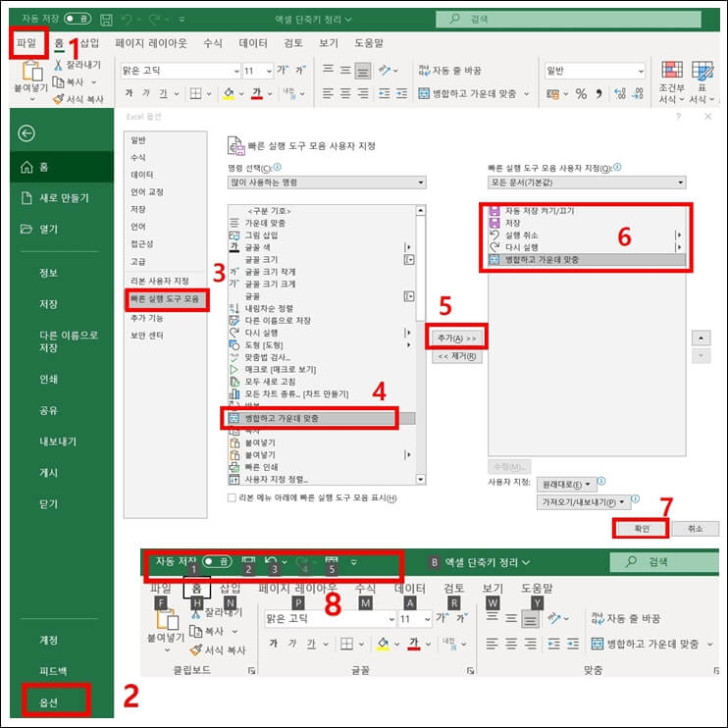
Task: Apply italic 가 in the upper ribbon
Action: pyautogui.click(x=146, y=93)
